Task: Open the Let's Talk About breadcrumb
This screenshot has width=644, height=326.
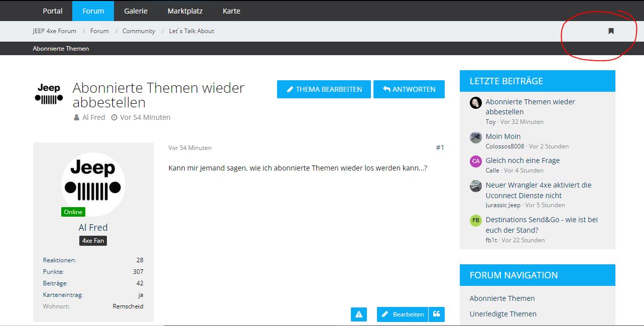Action: point(191,31)
